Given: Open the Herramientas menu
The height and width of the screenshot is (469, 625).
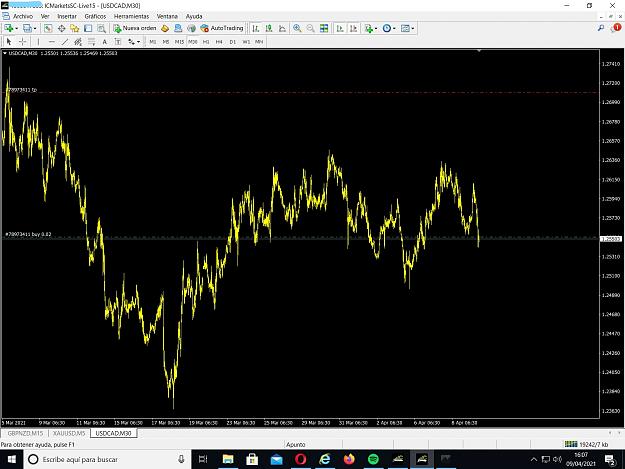Looking at the screenshot, I should [x=132, y=16].
